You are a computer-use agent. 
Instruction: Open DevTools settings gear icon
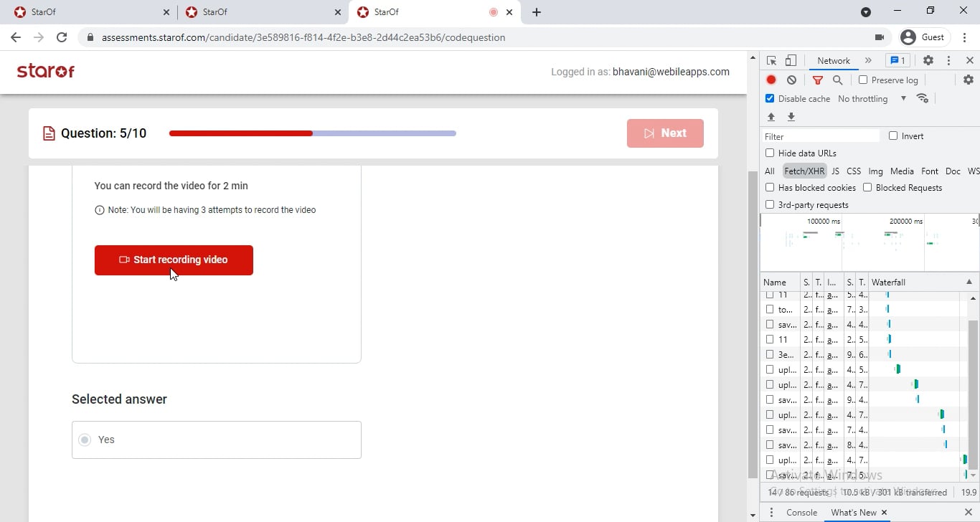(928, 61)
